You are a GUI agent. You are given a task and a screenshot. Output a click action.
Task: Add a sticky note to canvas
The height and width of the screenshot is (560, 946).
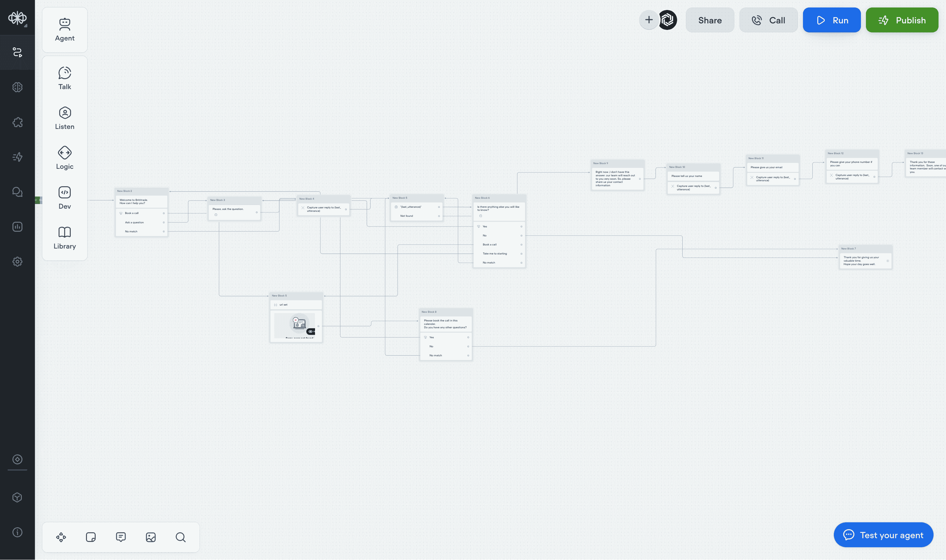91,537
